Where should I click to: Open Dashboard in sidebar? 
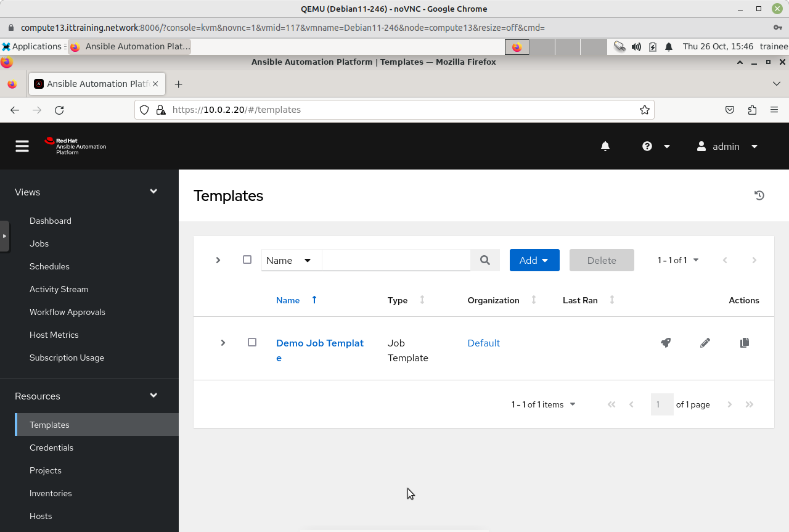point(51,221)
